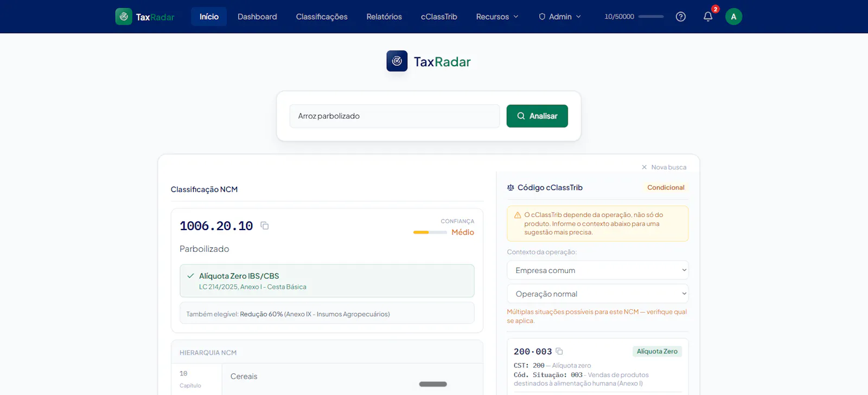This screenshot has height=395, width=868.
Task: Click the CST: 200 line
Action: coord(552,366)
